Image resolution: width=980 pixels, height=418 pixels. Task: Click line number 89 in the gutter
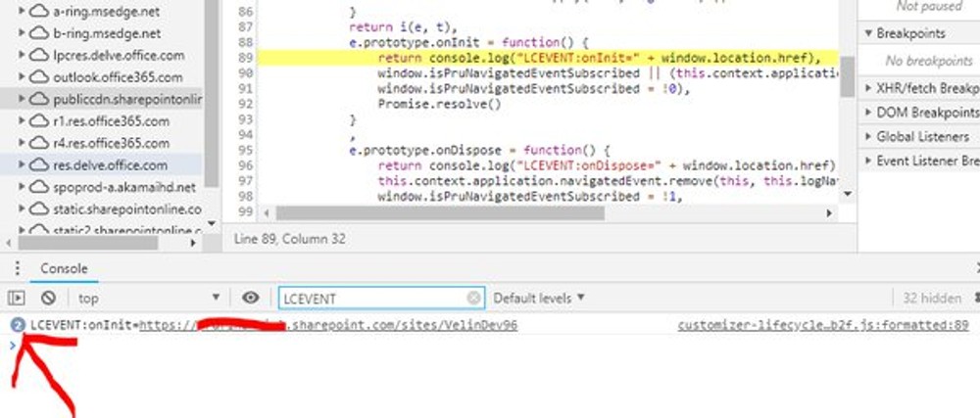(x=246, y=58)
